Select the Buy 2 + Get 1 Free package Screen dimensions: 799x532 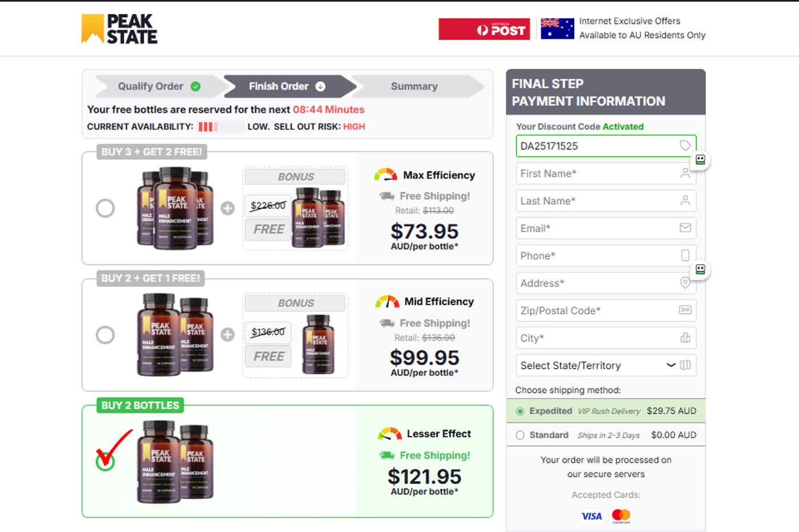(x=105, y=335)
